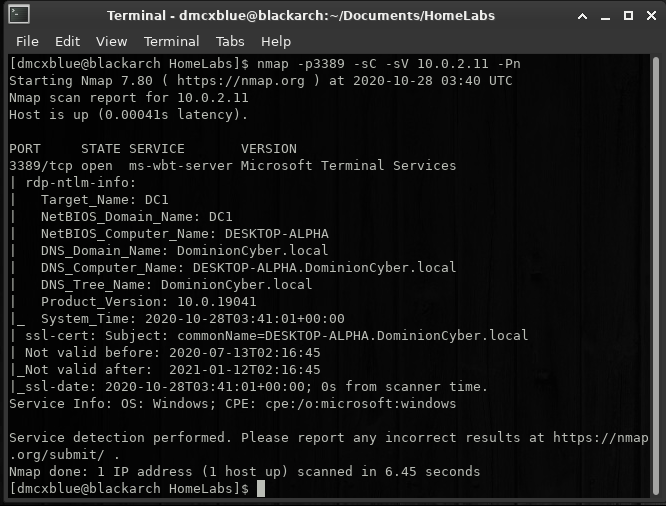
Task: Minimize the terminal window
Action: tap(605, 17)
